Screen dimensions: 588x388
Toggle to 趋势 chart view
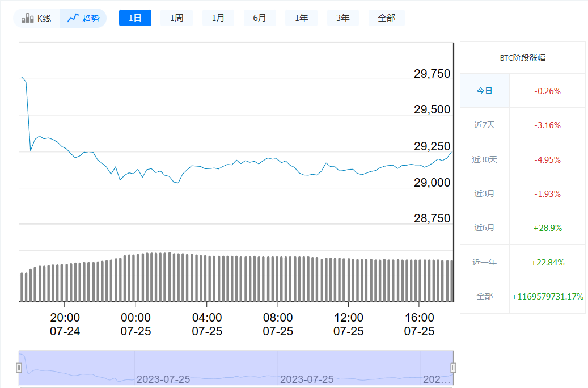pos(83,18)
